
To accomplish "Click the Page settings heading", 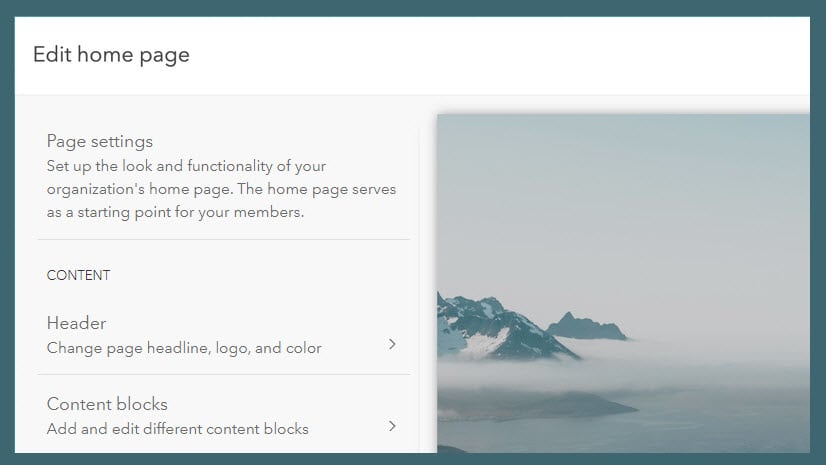I will point(100,141).
